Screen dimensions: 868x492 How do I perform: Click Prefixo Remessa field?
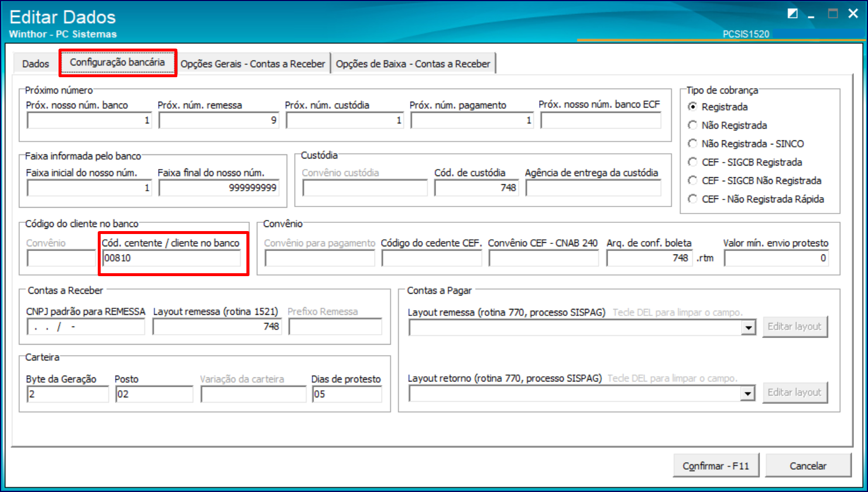click(x=335, y=326)
